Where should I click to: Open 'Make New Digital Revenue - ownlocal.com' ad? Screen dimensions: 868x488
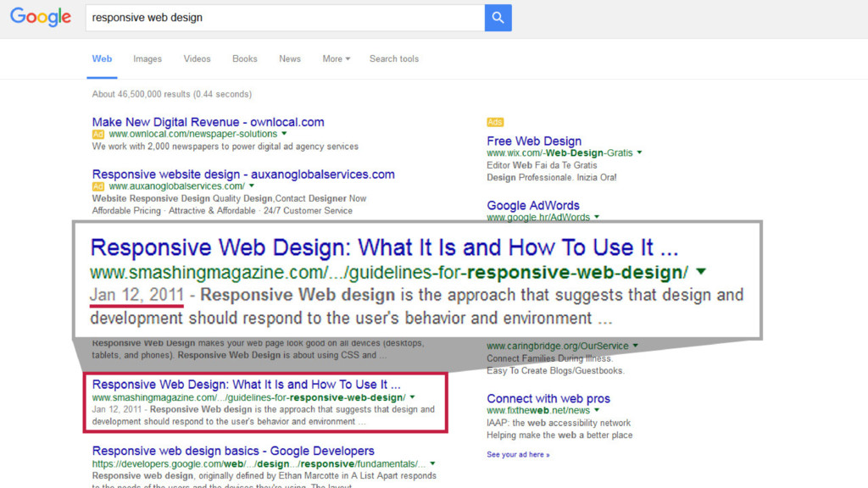(209, 122)
